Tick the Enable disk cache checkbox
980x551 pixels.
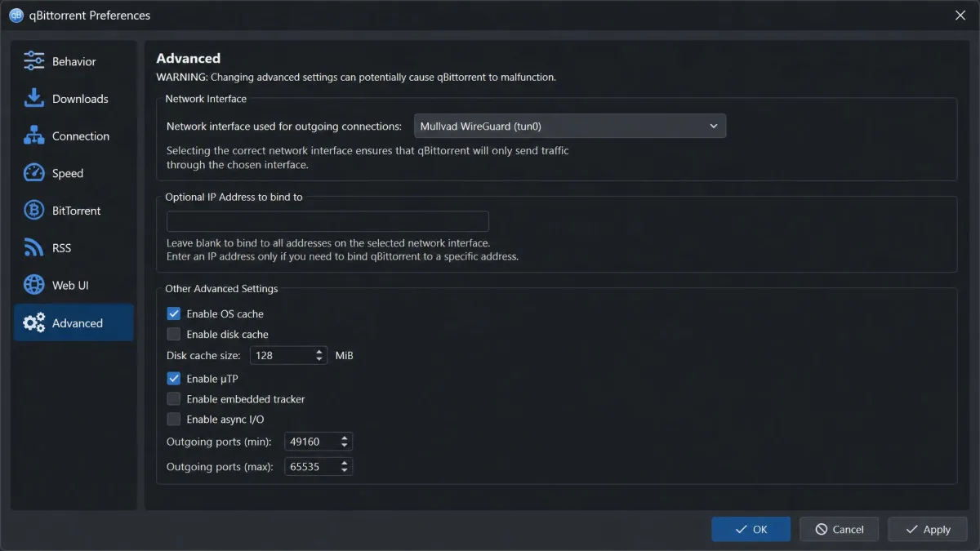click(x=173, y=334)
